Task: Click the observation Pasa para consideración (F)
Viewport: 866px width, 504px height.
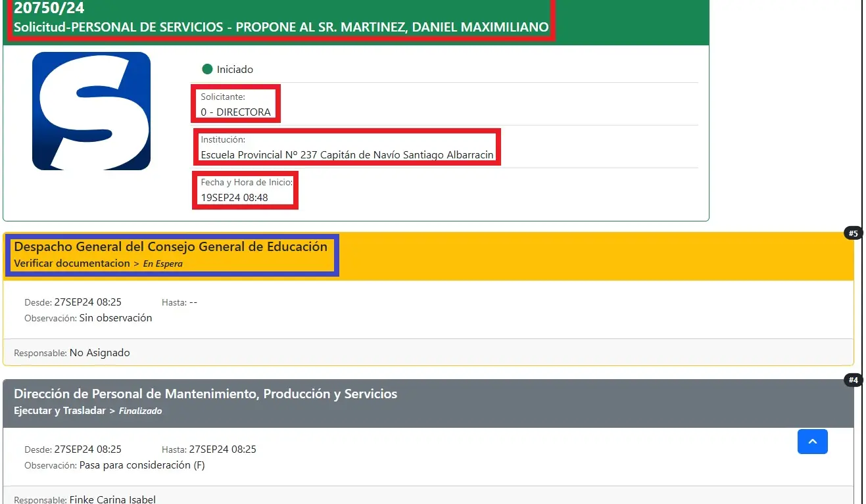Action: tap(142, 466)
